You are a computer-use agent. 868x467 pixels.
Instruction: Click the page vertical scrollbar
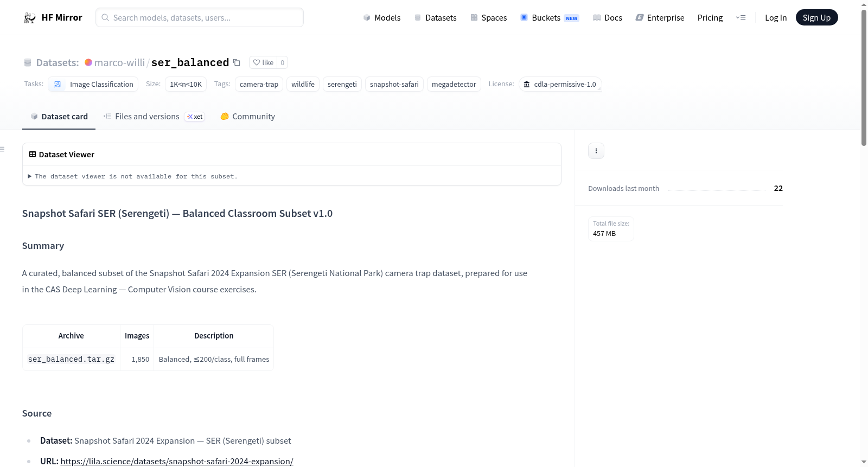864,78
